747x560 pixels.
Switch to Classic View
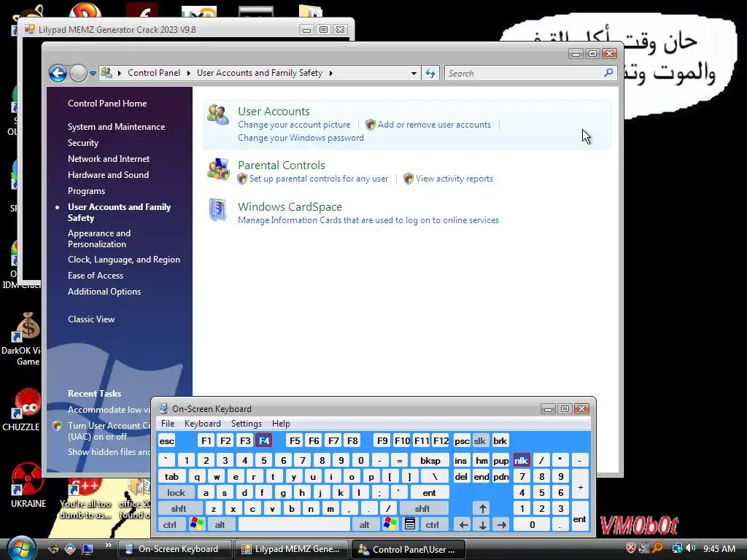point(91,319)
